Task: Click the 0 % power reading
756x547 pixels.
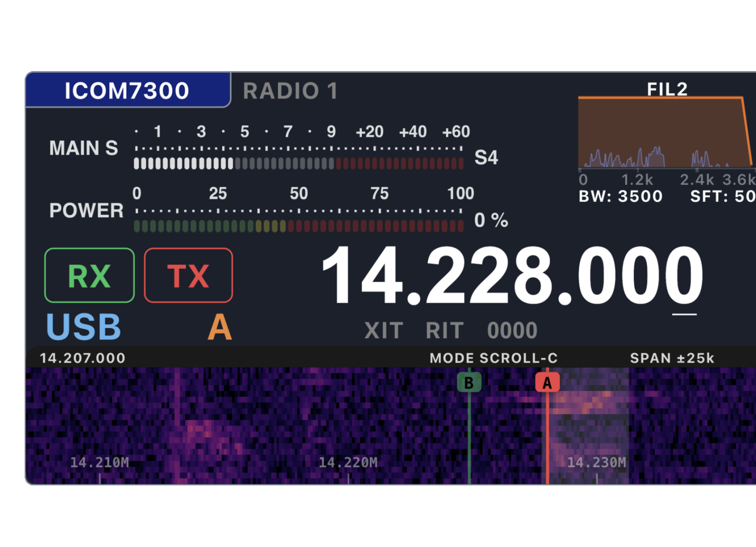Action: point(491,220)
